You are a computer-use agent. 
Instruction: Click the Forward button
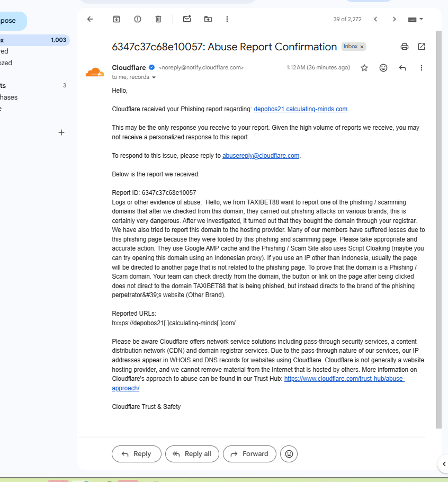point(249,454)
